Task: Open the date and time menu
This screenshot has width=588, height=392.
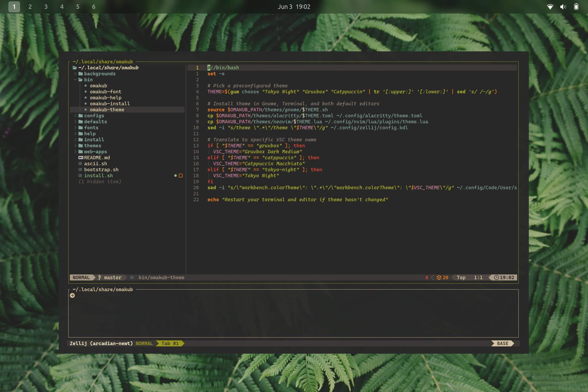Action: (294, 7)
